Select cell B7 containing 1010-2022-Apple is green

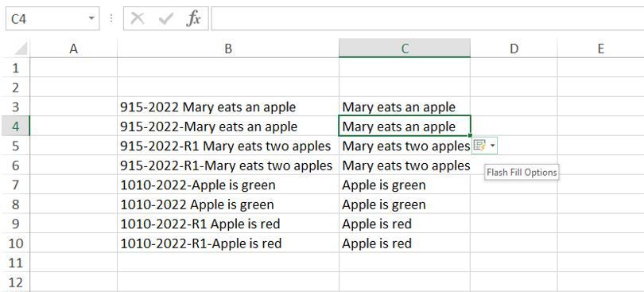click(x=228, y=185)
